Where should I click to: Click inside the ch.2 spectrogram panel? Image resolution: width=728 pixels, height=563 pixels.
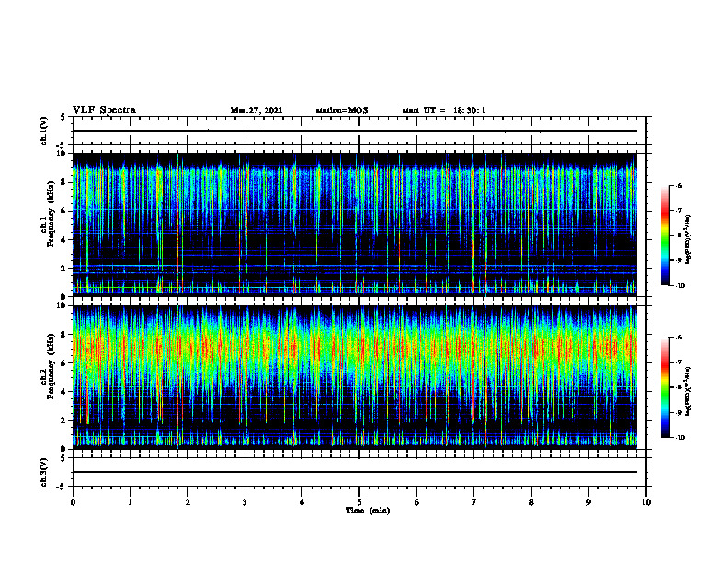pos(355,377)
